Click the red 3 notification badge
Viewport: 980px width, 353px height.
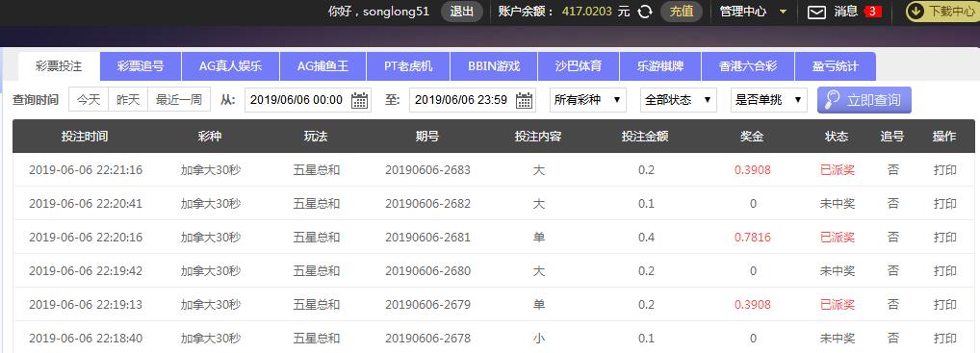coord(872,12)
